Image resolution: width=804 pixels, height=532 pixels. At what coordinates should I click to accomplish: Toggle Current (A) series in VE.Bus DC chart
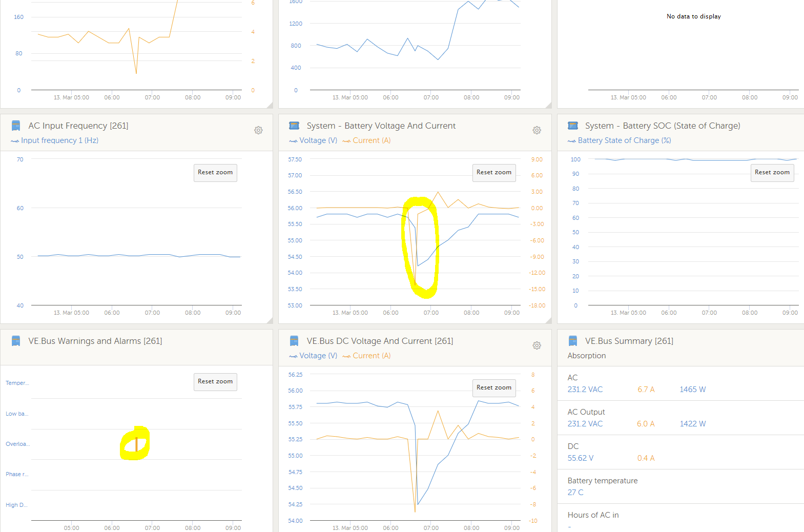point(366,356)
